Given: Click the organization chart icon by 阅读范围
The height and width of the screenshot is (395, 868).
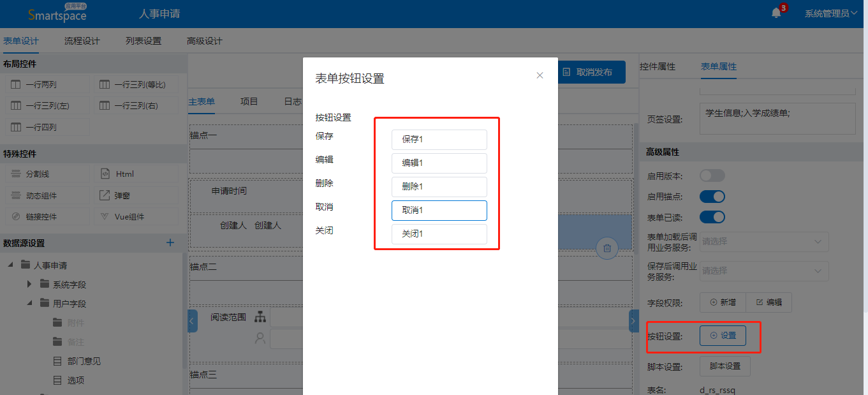Looking at the screenshot, I should coord(260,317).
